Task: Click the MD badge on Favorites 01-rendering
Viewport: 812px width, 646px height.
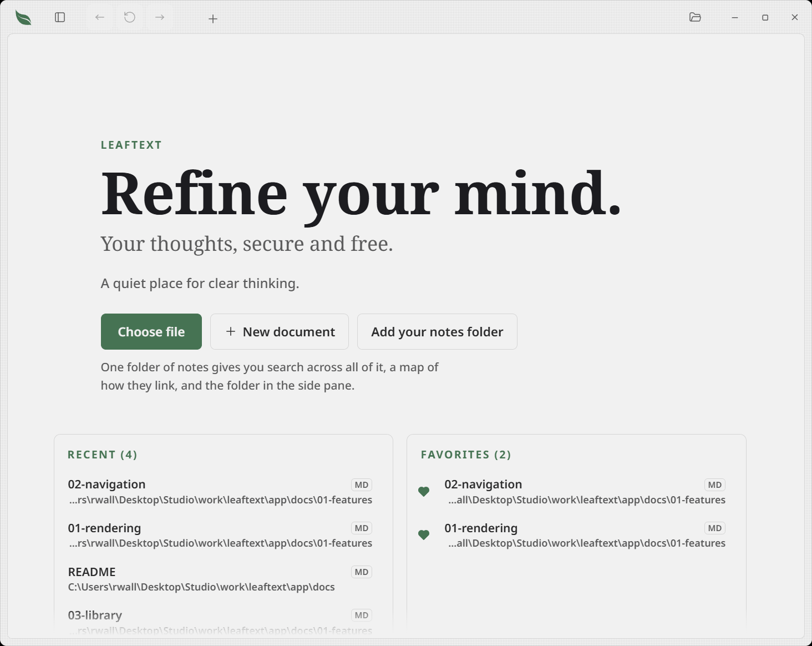Action: (715, 528)
